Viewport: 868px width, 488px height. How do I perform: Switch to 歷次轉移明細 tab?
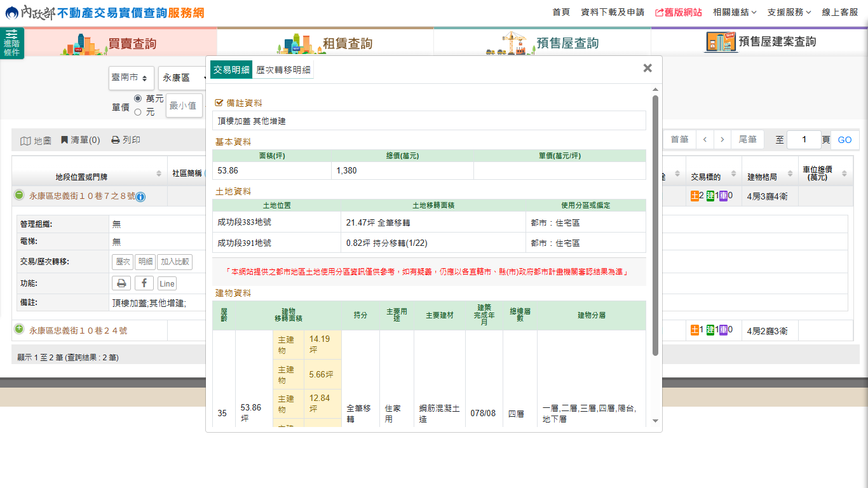(283, 70)
